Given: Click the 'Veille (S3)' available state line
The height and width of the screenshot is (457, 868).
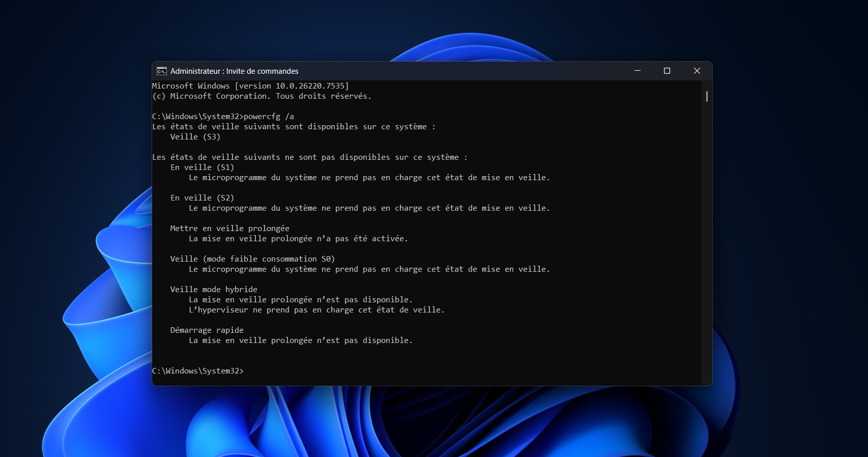Looking at the screenshot, I should (195, 137).
